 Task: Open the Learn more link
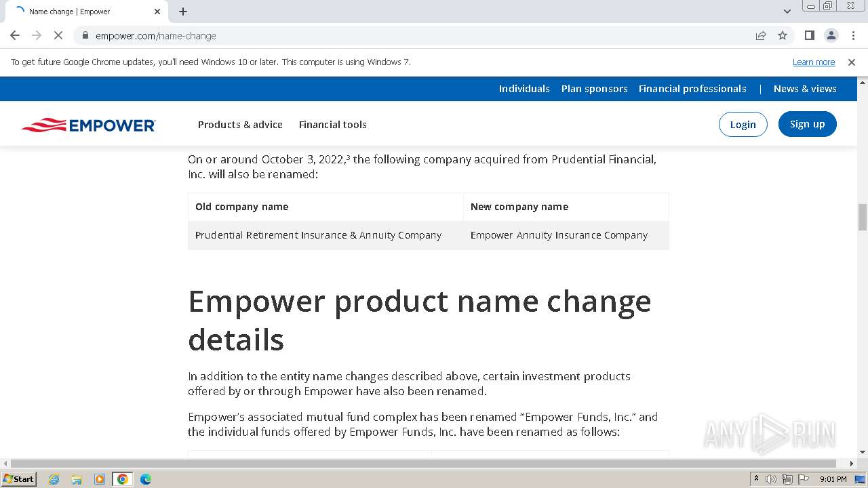814,62
